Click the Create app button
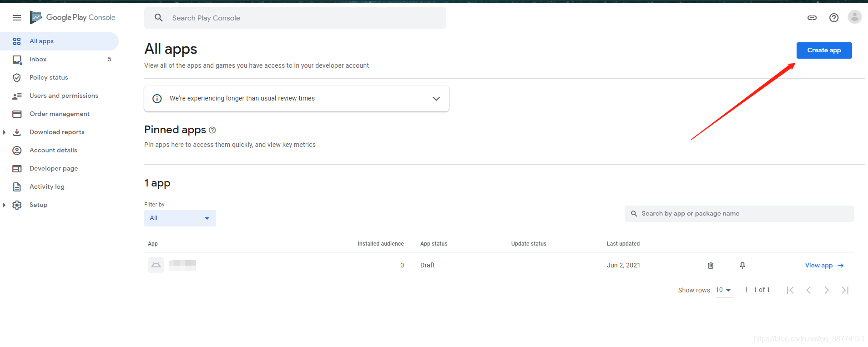Viewport: 868px width, 347px height. coord(824,50)
